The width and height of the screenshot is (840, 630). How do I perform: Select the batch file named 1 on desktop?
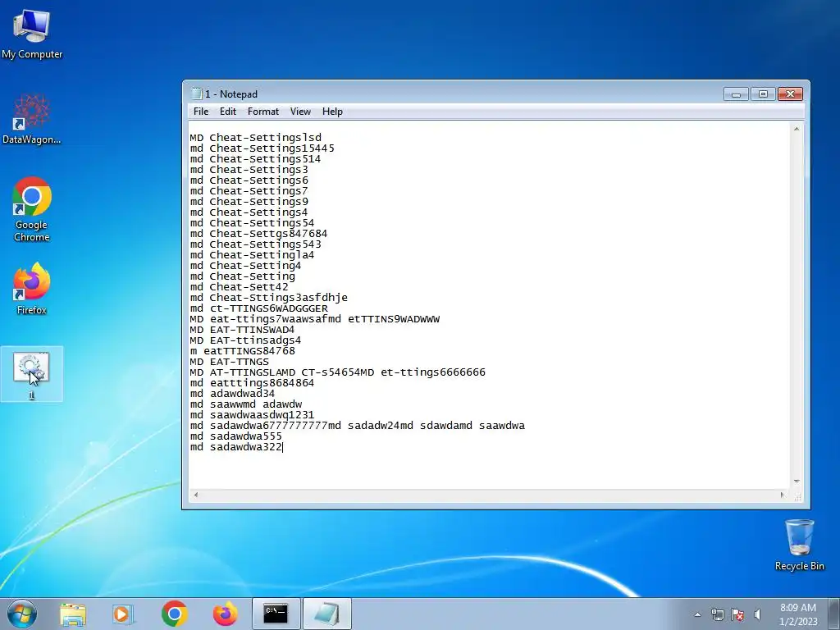[x=32, y=374]
